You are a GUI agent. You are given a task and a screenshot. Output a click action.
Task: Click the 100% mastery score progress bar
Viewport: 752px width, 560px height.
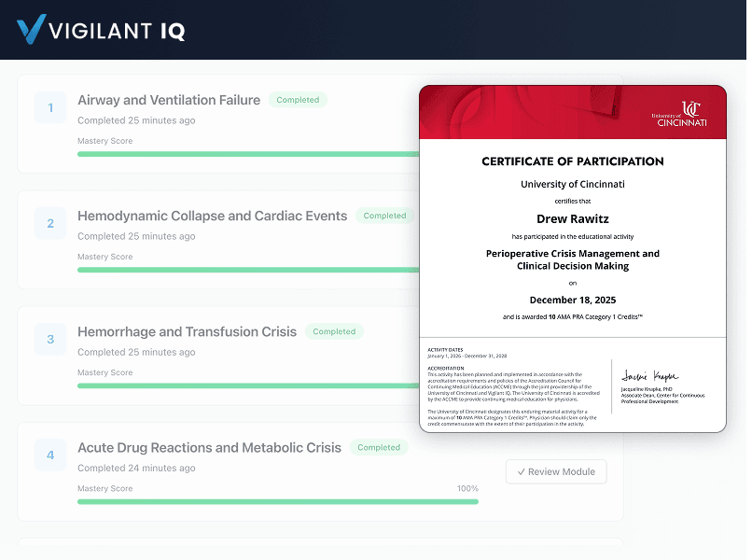277,502
